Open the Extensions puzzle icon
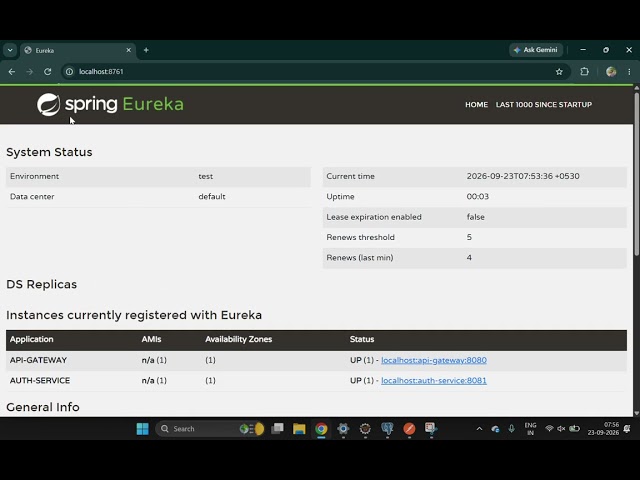The image size is (640, 480). pyautogui.click(x=584, y=71)
